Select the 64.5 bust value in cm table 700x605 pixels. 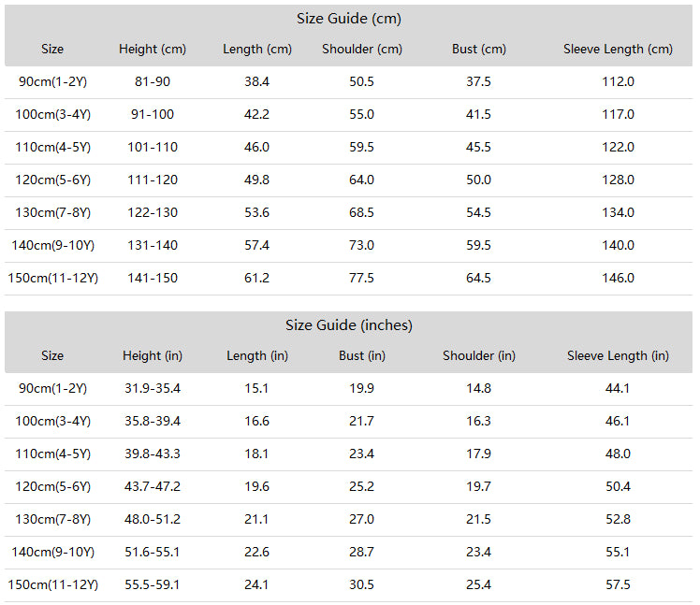point(478,278)
